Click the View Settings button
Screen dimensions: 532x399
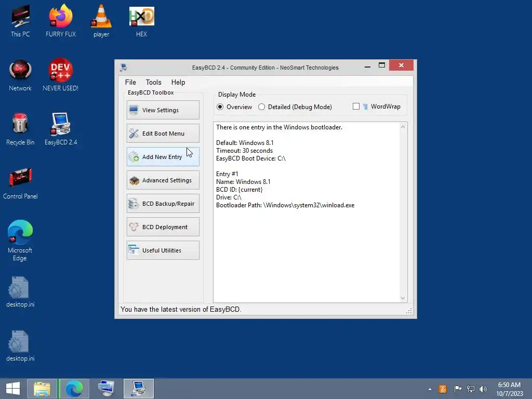point(163,110)
